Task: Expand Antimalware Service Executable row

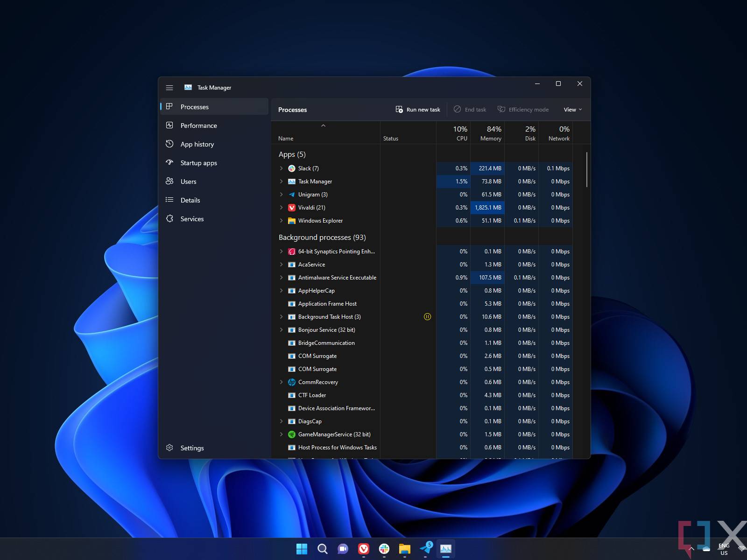Action: point(281,278)
